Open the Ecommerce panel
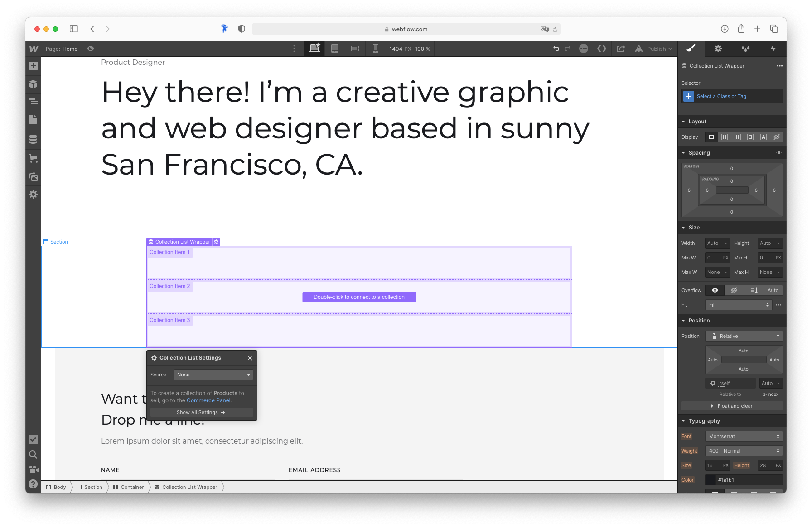The height and width of the screenshot is (527, 812). point(33,158)
